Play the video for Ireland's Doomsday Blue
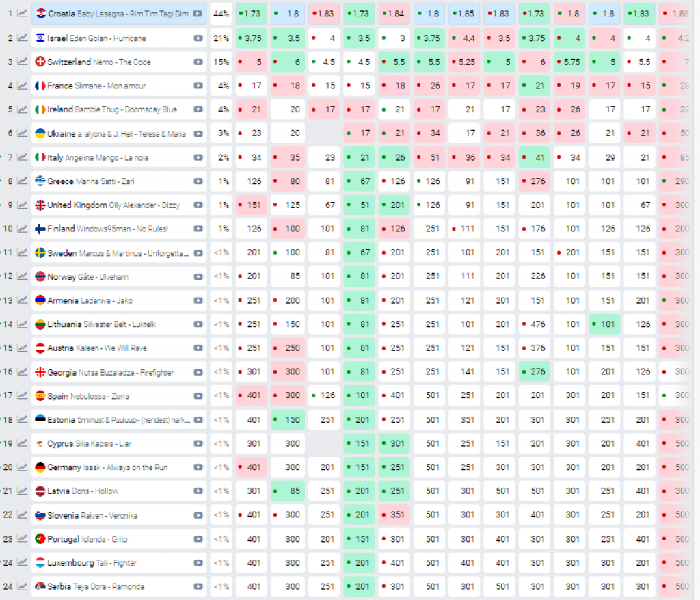The width and height of the screenshot is (700, 600). (198, 109)
